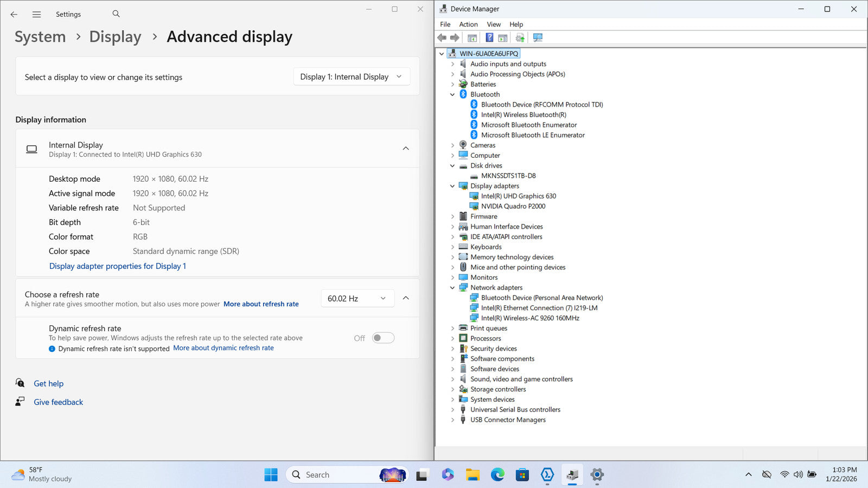Click the Help icon in Device Manager toolbar
868x488 pixels.
[x=489, y=37]
